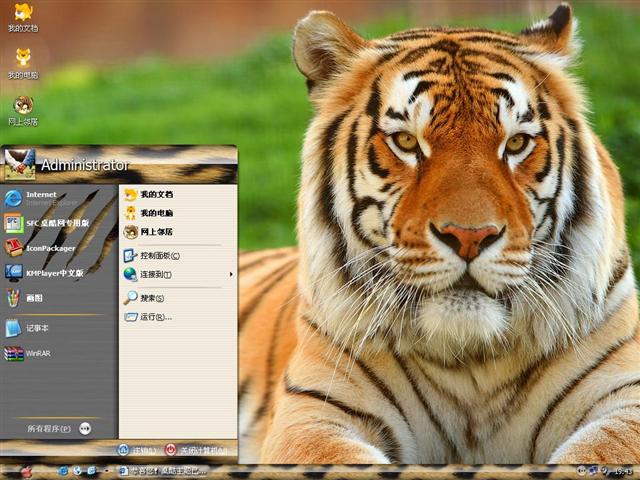Image resolution: width=640 pixels, height=480 pixels.
Task: Launch Internet Explorer from the Start menu
Action: point(41,198)
